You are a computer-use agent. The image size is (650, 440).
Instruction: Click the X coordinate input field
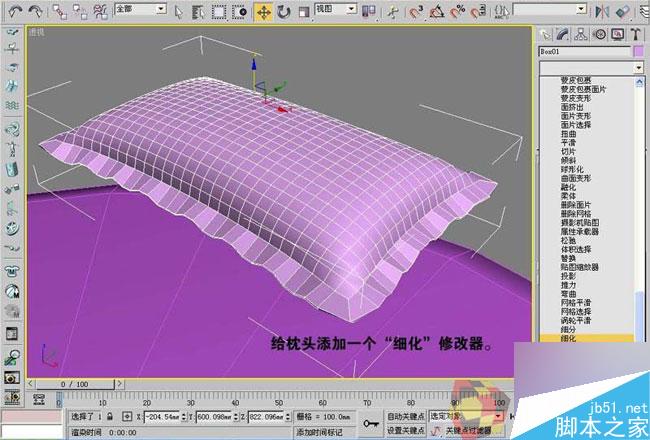click(x=162, y=416)
